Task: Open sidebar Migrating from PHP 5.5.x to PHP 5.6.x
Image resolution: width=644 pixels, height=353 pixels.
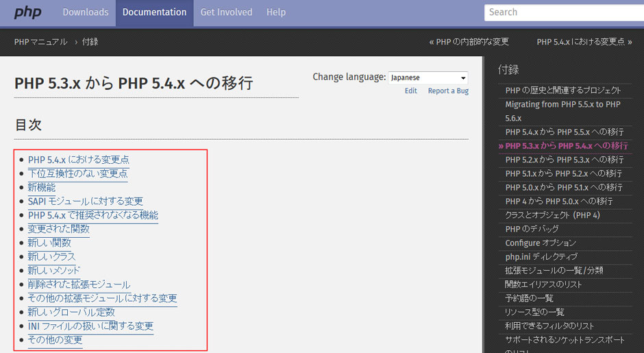Action: [562, 111]
